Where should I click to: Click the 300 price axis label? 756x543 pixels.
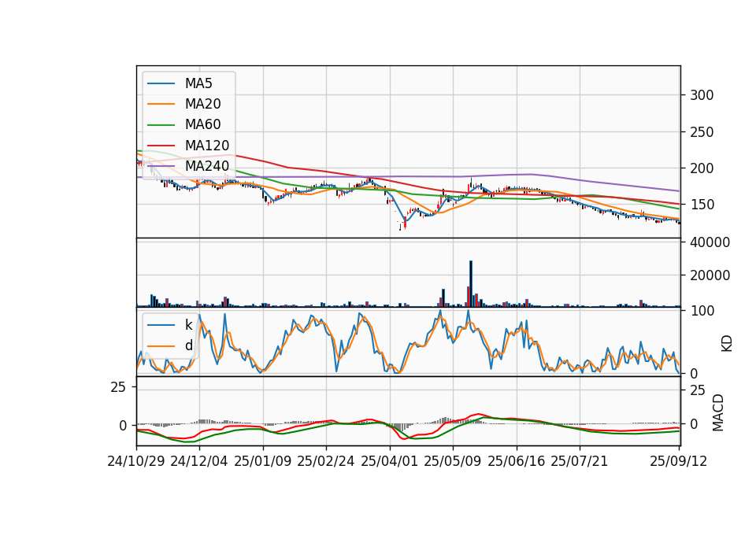(702, 95)
